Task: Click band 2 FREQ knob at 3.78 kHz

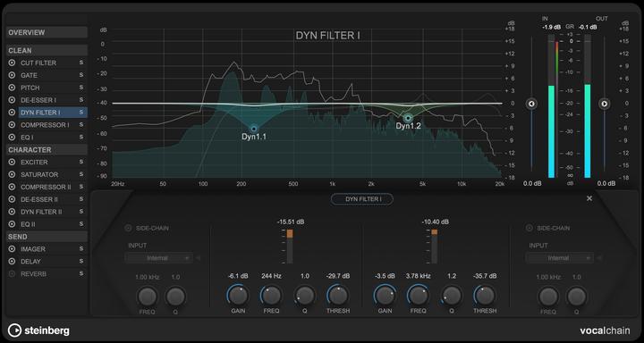Action: click(418, 296)
